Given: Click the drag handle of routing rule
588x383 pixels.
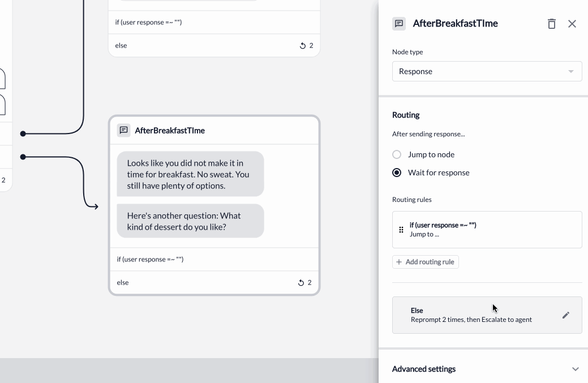Looking at the screenshot, I should tap(401, 230).
